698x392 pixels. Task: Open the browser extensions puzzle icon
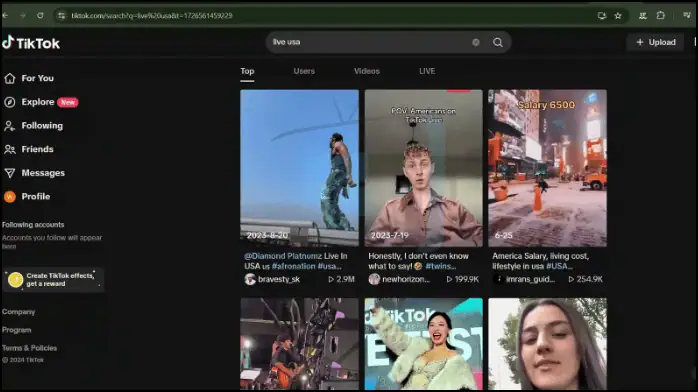pos(661,16)
